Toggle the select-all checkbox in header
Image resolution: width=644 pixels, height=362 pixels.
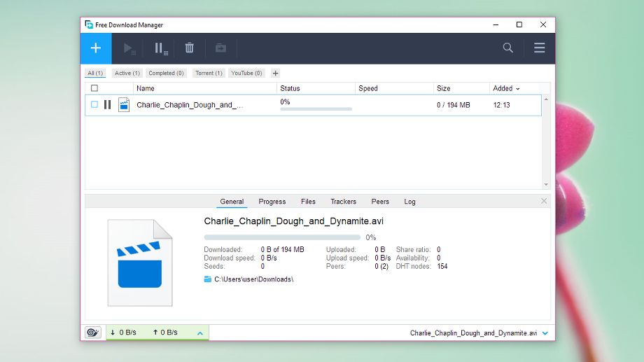pos(94,88)
